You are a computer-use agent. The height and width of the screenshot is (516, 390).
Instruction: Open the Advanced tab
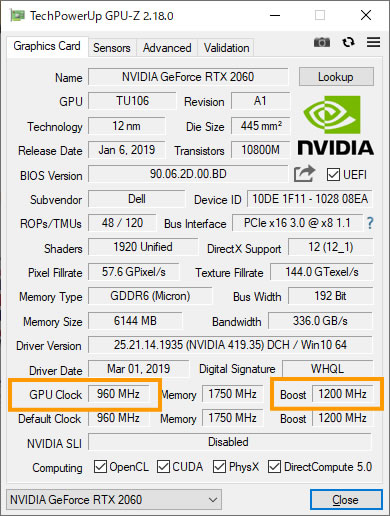[x=167, y=48]
